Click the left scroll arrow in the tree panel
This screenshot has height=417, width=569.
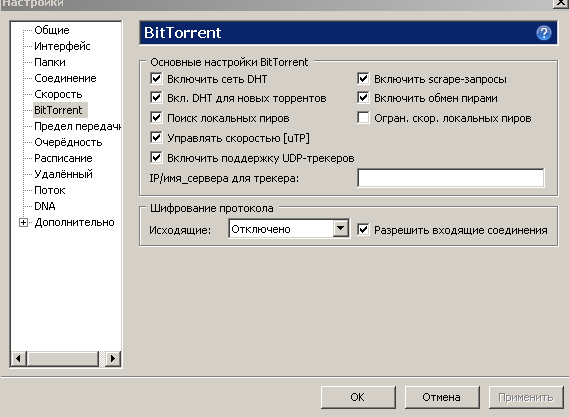click(18, 359)
